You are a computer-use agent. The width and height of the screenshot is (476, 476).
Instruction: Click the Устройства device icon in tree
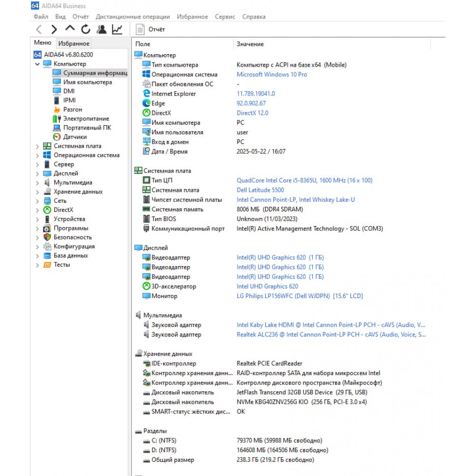[47, 219]
